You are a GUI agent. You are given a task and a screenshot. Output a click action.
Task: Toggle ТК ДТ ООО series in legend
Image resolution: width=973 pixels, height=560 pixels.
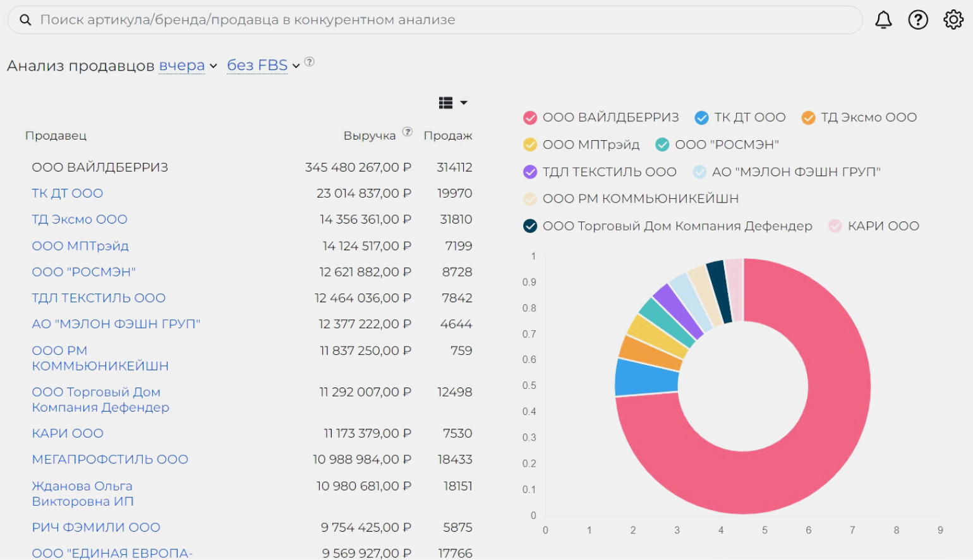tap(740, 117)
